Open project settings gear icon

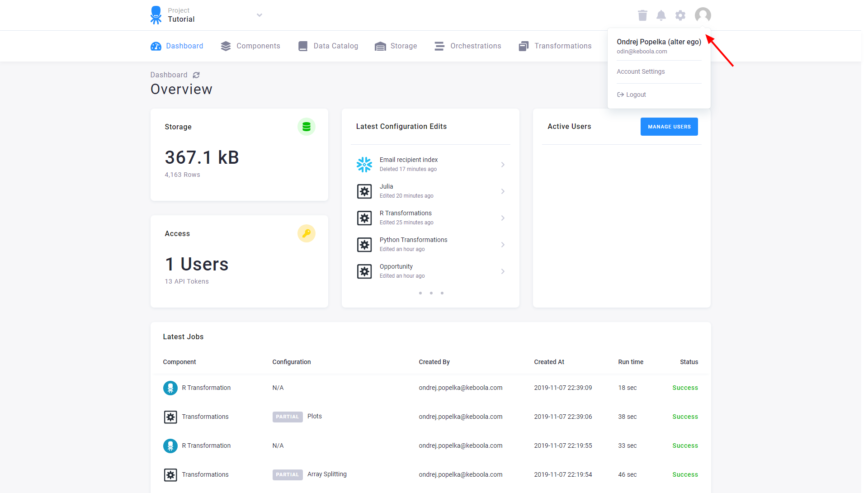click(680, 15)
